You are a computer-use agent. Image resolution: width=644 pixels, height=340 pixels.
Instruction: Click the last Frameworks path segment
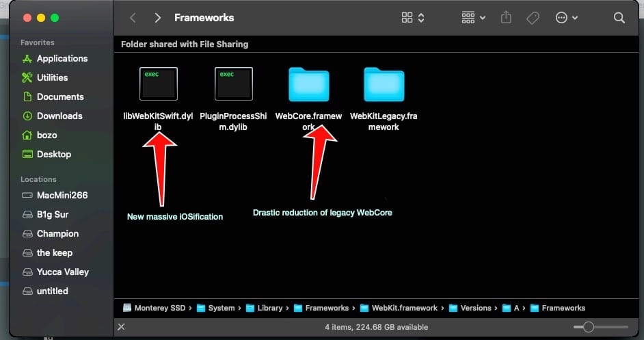[558, 308]
